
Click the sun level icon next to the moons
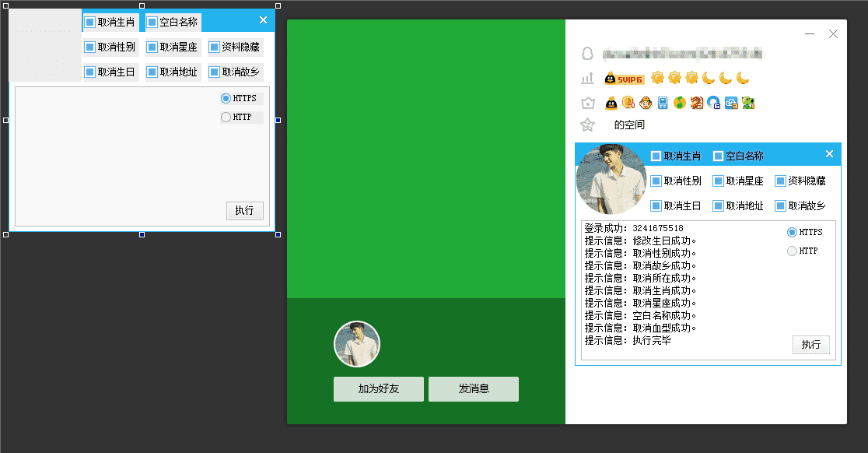tap(691, 78)
